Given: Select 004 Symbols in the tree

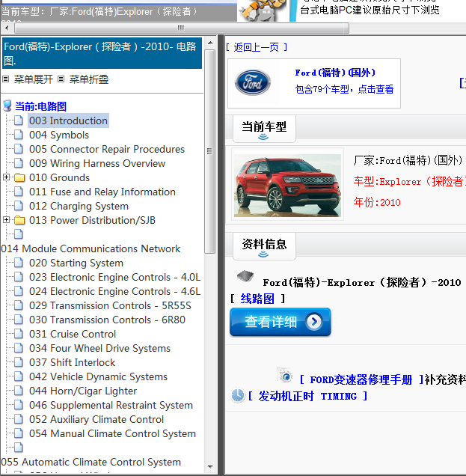Looking at the screenshot, I should tap(59, 135).
